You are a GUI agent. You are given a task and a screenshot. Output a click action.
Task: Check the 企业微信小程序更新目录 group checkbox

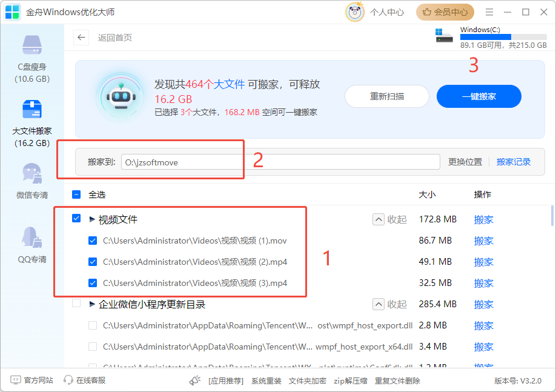click(76, 304)
